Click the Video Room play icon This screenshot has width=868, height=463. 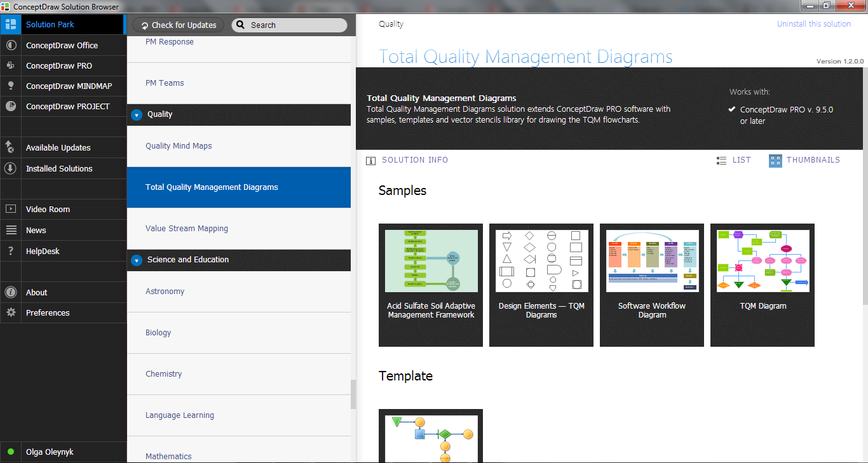coord(11,209)
